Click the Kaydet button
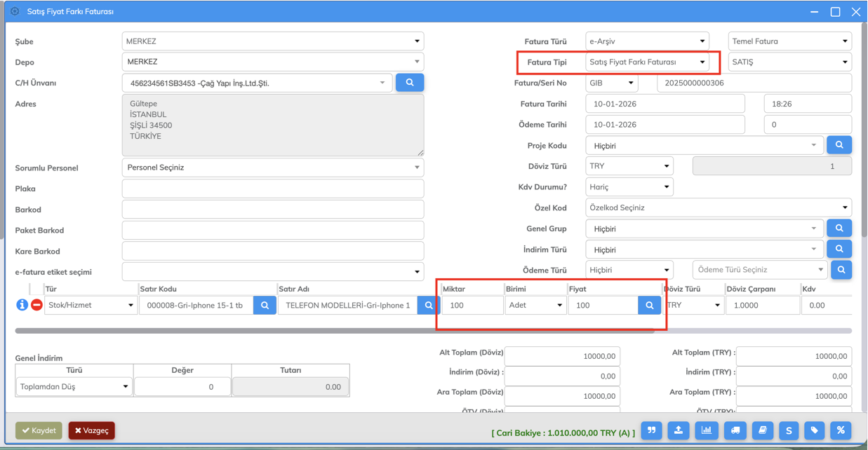 click(x=39, y=430)
